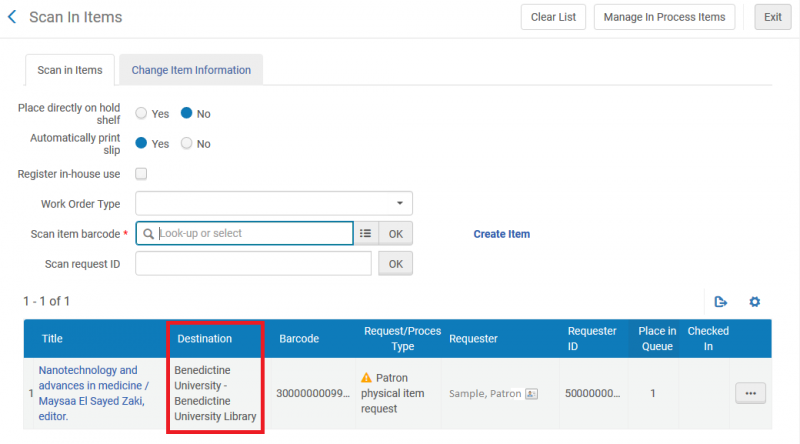This screenshot has width=800, height=444.
Task: Click the search magnifier in barcode field
Action: tap(149, 234)
